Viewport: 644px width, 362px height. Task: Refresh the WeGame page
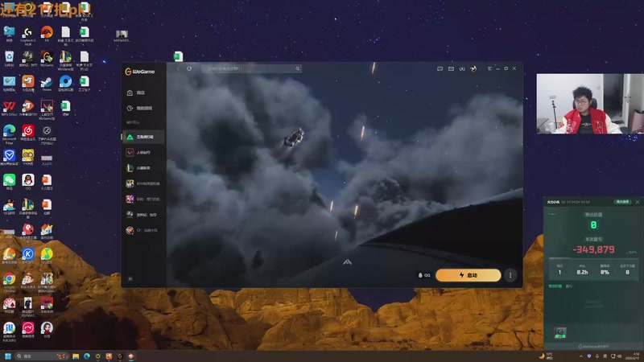(x=189, y=68)
